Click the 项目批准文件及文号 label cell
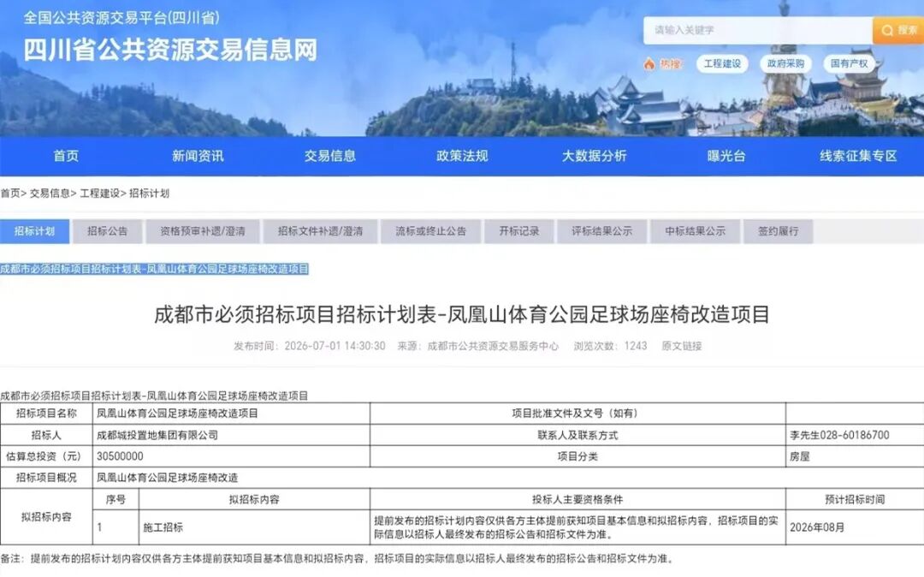This screenshot has height=577, width=924. tap(578, 413)
